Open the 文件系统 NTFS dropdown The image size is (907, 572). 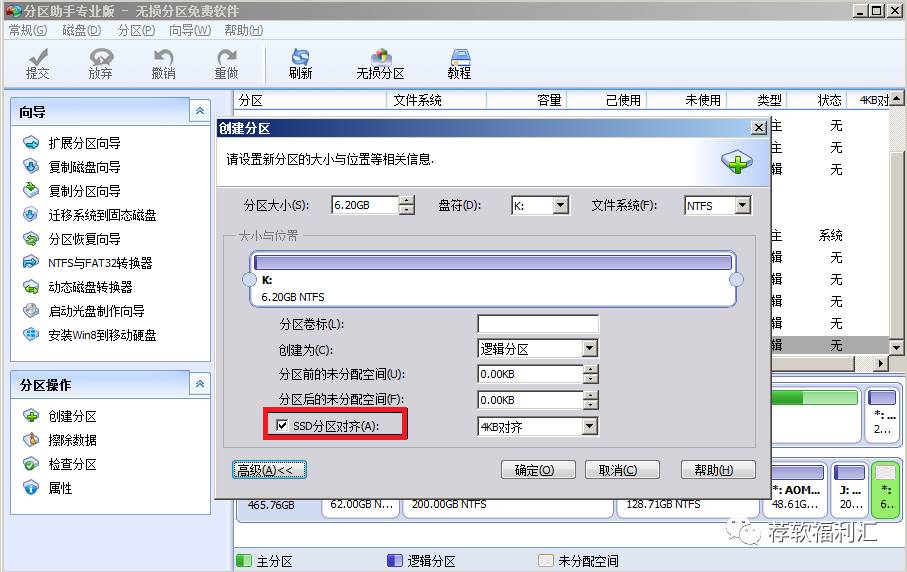(743, 205)
